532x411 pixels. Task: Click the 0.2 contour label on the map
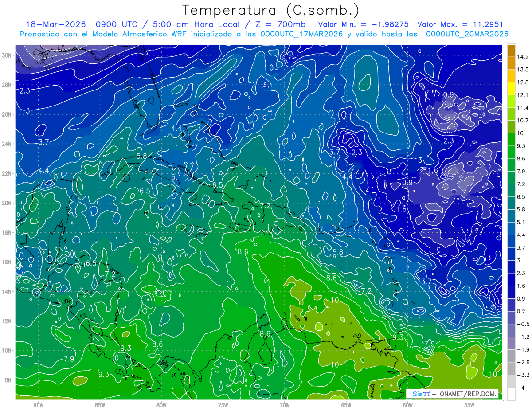point(451,130)
